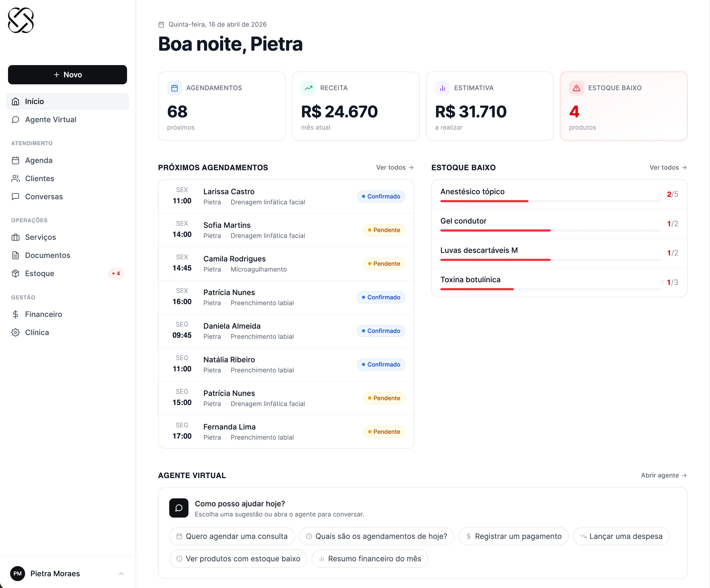Click the clinic logo icon
Image resolution: width=710 pixels, height=588 pixels.
coord(21,20)
